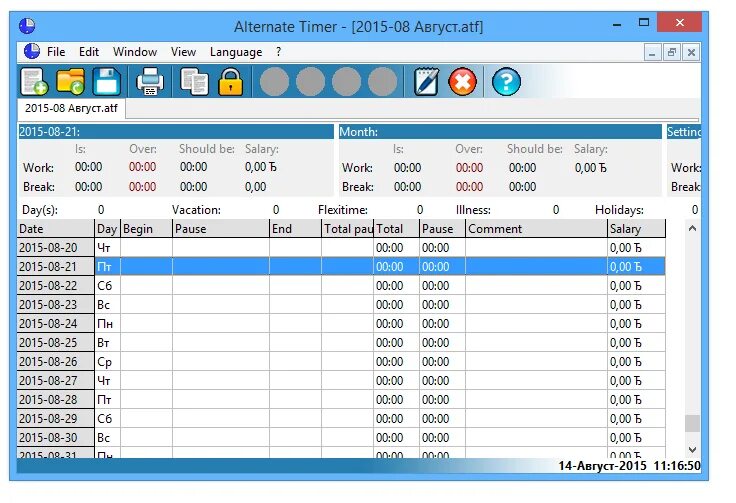The image size is (736, 503).
Task: Click the 2015-08-21: panel header
Action: (x=176, y=132)
